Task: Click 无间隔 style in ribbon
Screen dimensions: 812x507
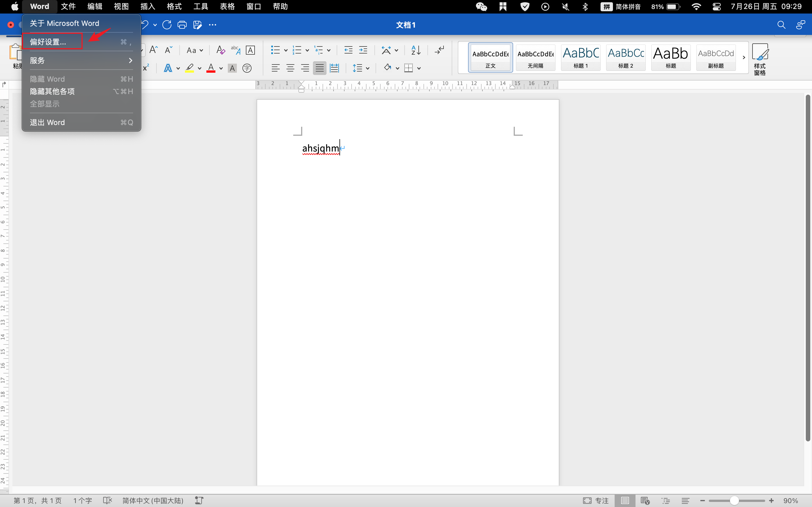Action: pyautogui.click(x=535, y=56)
